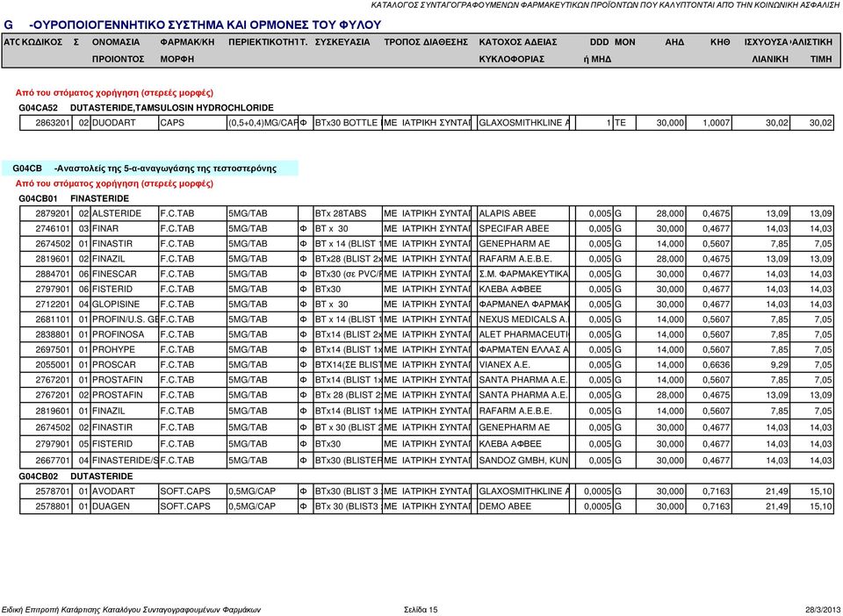Click the unit 'TE' in DUODART row
Viewport: 843px width, 616px height.
620,123
